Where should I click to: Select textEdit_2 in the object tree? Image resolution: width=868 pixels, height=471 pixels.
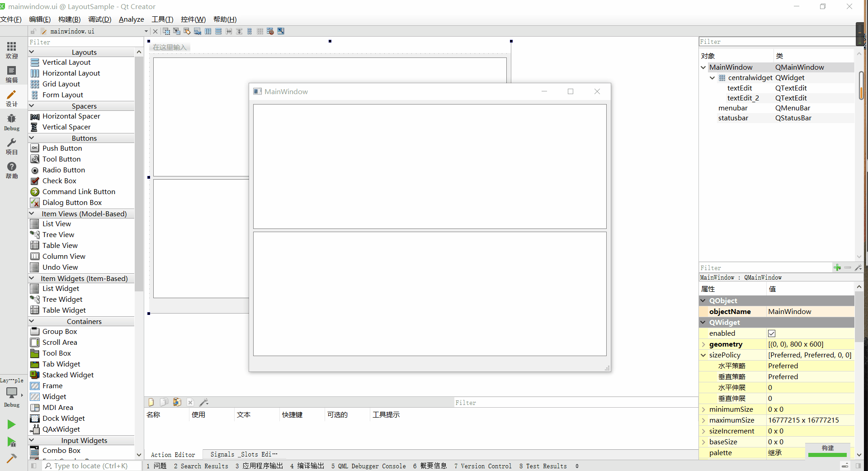point(743,98)
